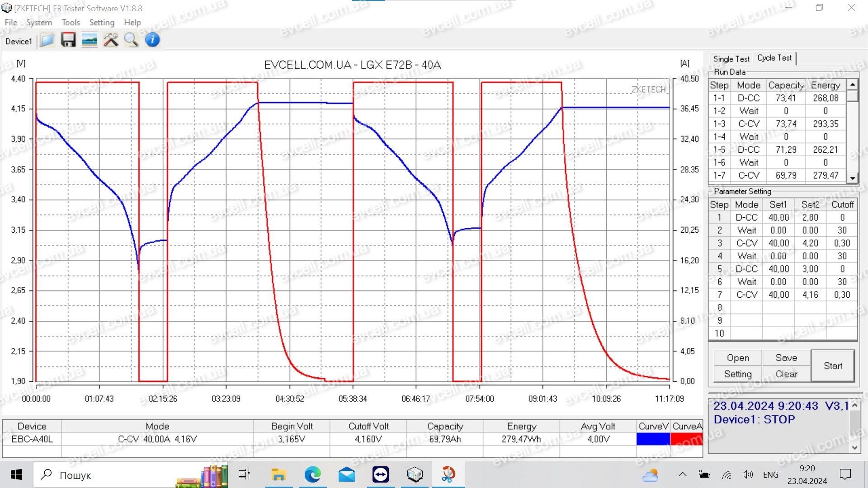
Task: Open TeamViewer from the taskbar
Action: [x=381, y=474]
